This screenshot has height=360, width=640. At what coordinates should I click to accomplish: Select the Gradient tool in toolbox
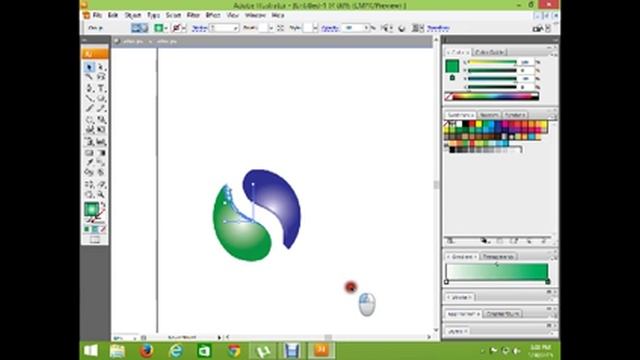click(101, 153)
